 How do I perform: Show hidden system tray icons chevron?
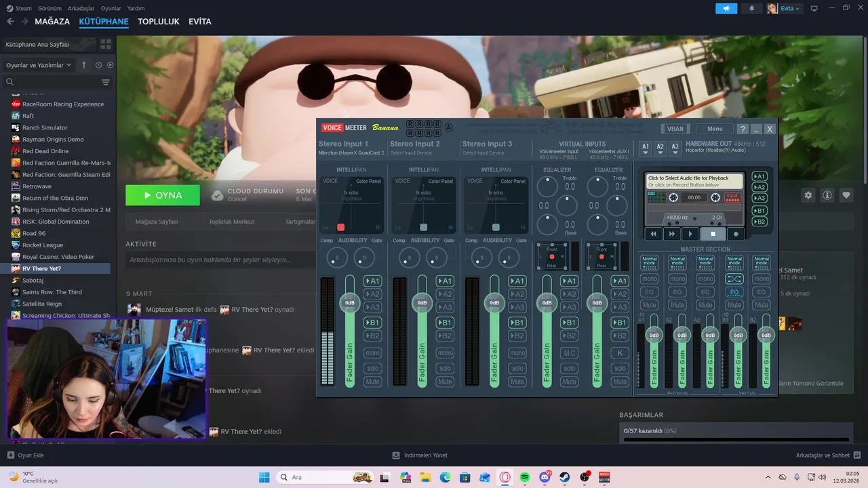click(x=768, y=477)
